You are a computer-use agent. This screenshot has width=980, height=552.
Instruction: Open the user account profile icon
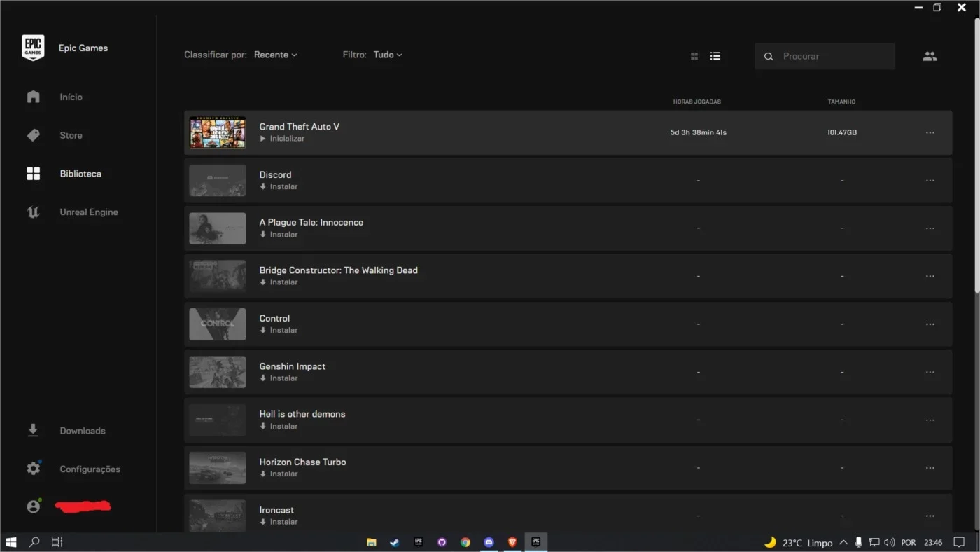pos(33,506)
